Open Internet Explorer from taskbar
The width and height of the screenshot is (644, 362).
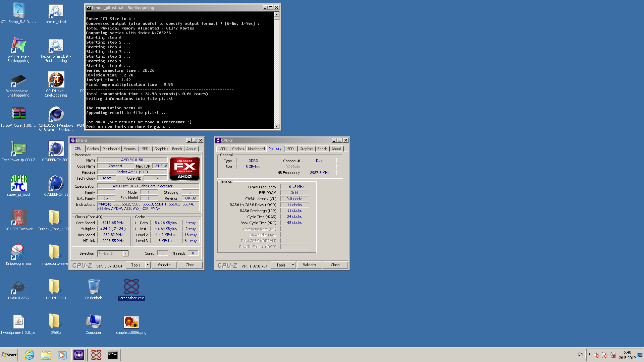[30, 355]
